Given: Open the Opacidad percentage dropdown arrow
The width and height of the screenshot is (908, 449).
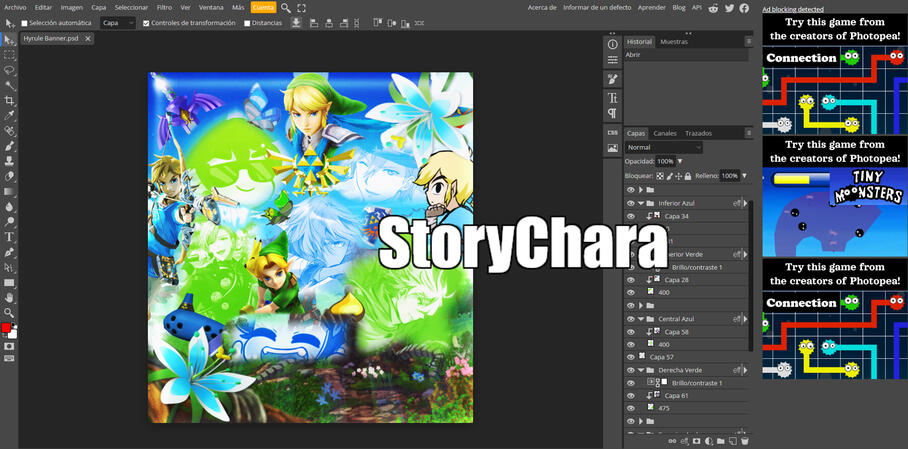Looking at the screenshot, I should pos(680,161).
